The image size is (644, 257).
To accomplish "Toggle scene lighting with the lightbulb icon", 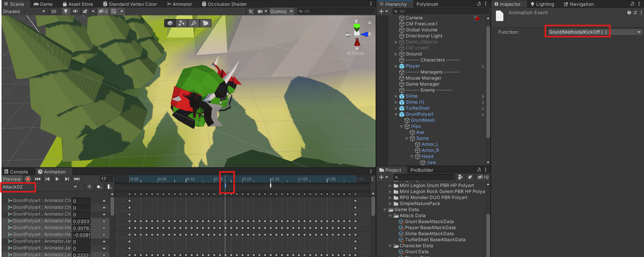I will 66,11.
